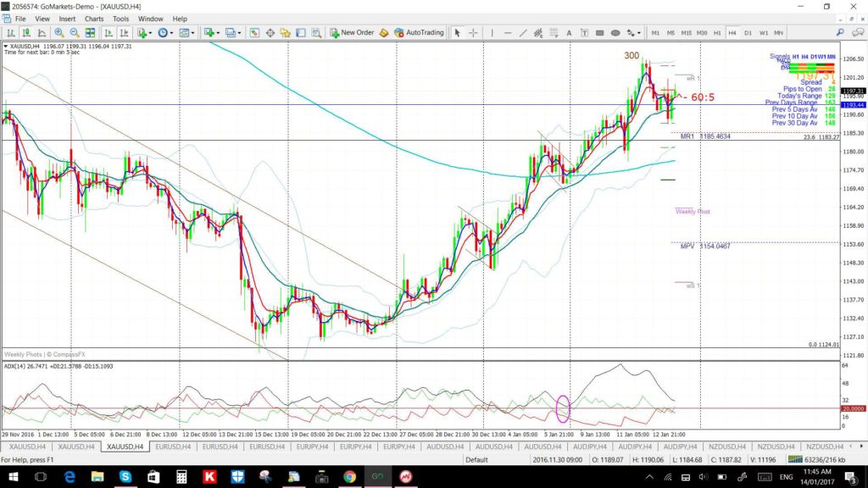Select the cursor pointer tool

click(x=457, y=33)
